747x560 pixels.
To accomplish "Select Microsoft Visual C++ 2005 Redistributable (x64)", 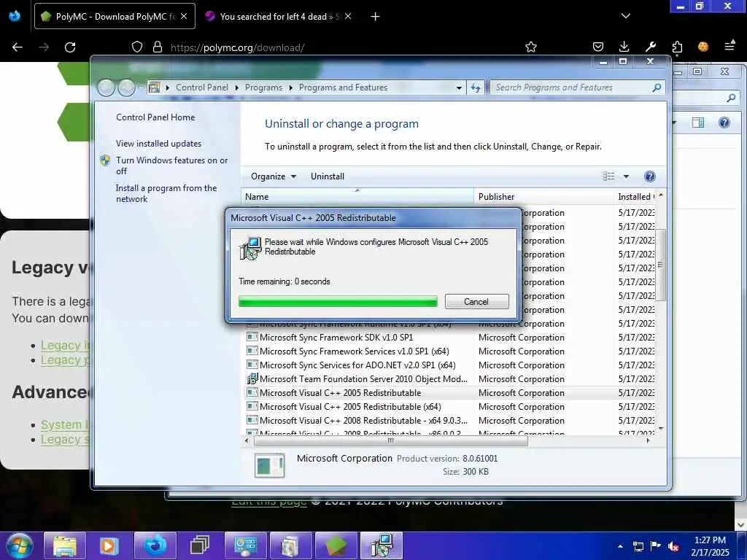I will click(x=350, y=407).
